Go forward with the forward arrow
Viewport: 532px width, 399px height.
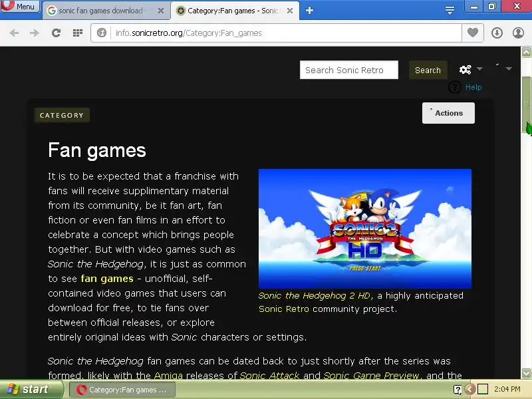coord(35,33)
